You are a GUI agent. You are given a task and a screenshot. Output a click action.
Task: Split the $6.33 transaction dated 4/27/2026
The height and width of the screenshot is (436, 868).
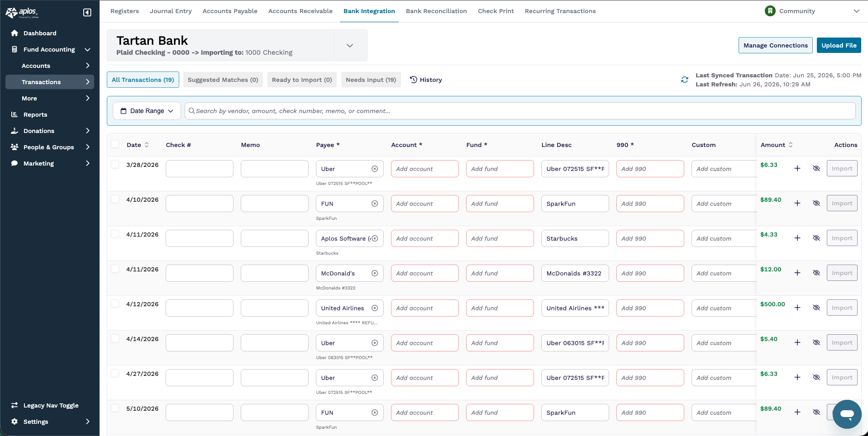point(797,377)
